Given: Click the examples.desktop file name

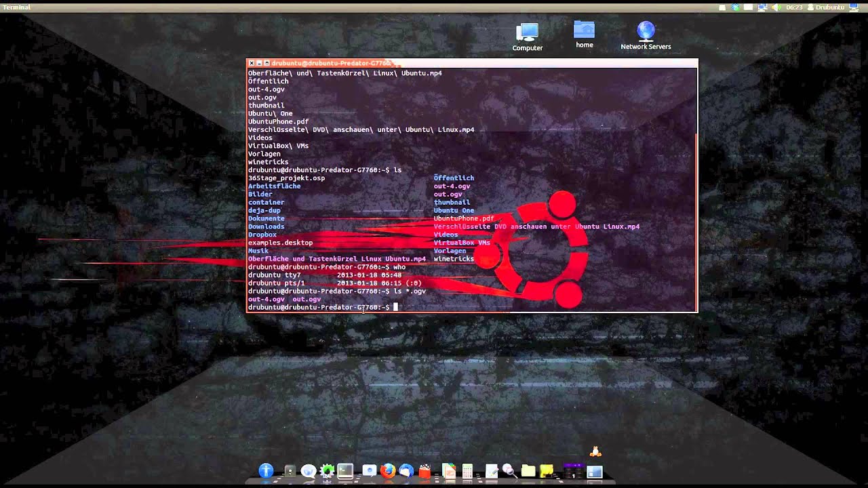Looking at the screenshot, I should (x=280, y=243).
